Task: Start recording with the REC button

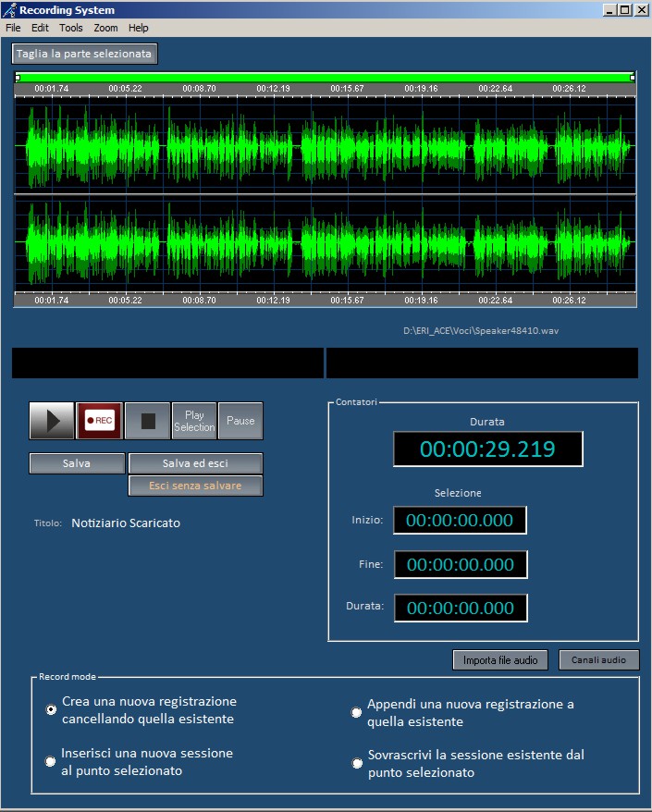Action: click(100, 421)
